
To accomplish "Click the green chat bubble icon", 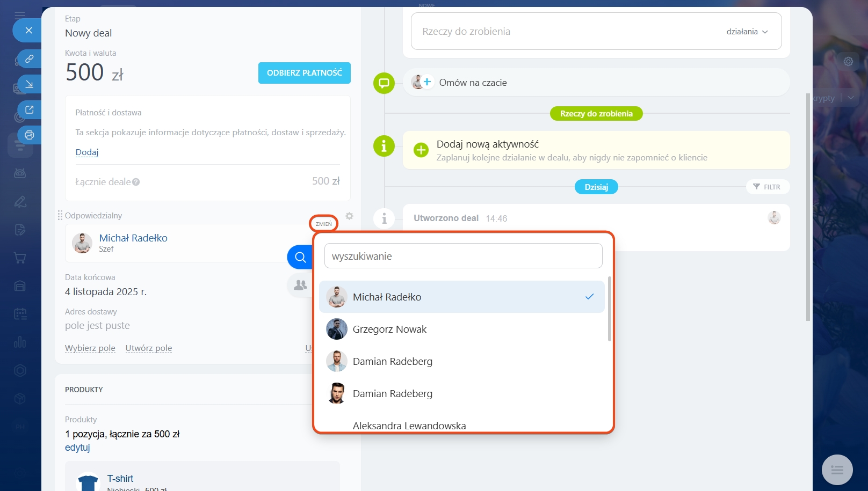I will pos(384,83).
